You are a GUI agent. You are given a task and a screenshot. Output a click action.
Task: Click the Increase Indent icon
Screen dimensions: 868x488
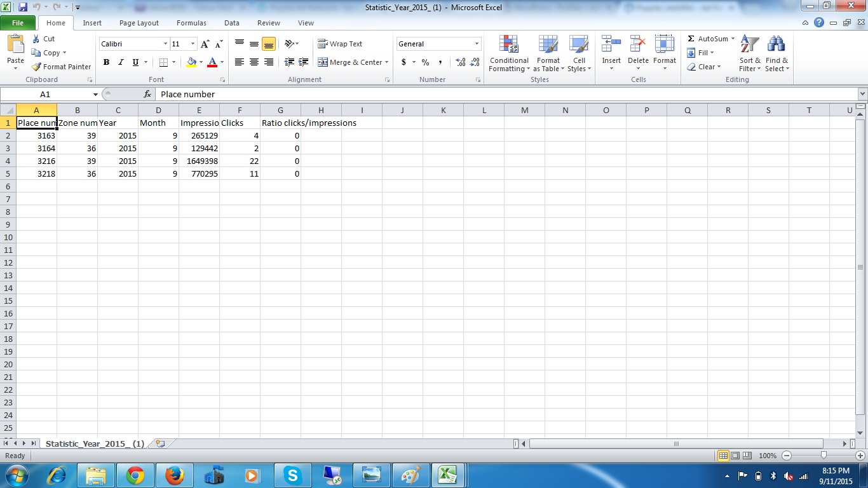[x=304, y=62]
